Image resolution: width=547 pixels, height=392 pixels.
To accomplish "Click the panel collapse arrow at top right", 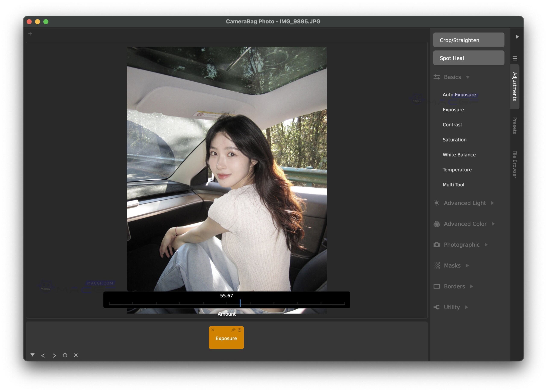I will click(x=517, y=37).
